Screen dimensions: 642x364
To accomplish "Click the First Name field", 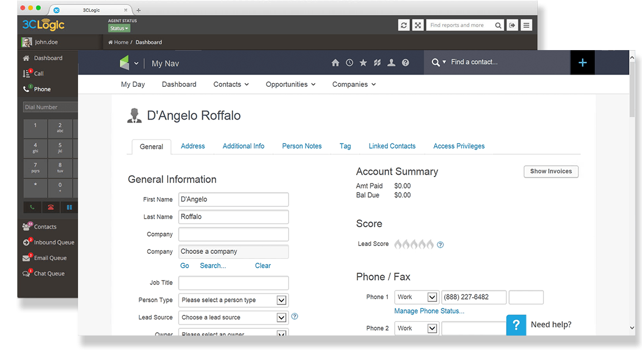I will [x=234, y=199].
